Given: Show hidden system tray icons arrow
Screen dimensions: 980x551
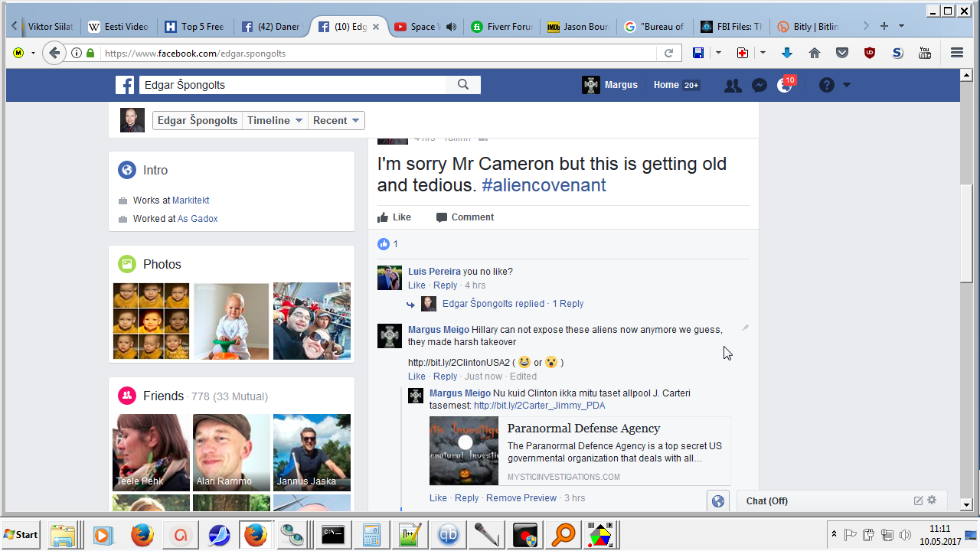Looking at the screenshot, I should coord(834,534).
